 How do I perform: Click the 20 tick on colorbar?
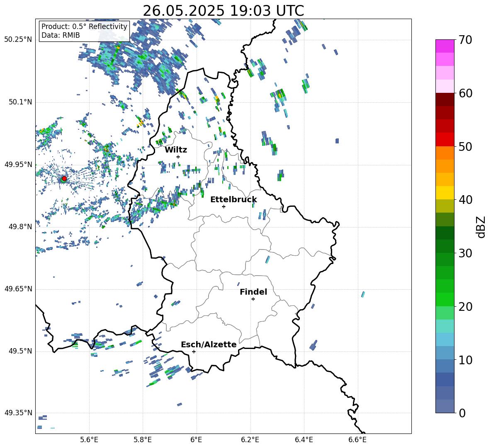point(465,306)
